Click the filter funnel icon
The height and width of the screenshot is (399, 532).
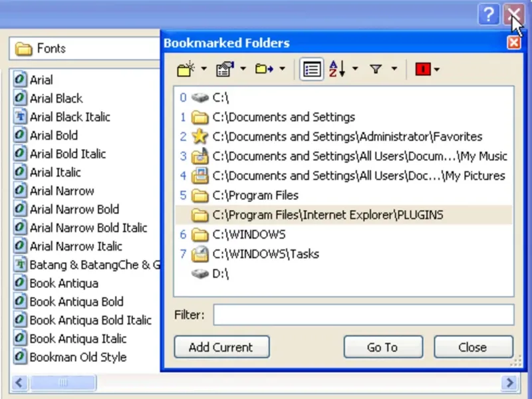pyautogui.click(x=376, y=69)
